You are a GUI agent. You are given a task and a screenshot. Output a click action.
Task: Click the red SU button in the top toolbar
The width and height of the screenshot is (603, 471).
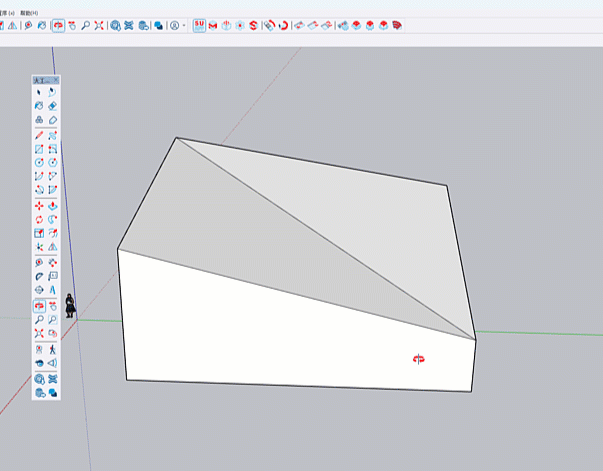(199, 25)
